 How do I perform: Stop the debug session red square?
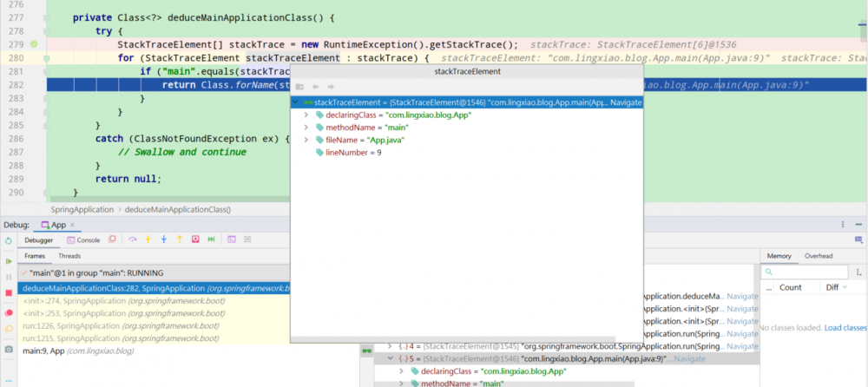click(x=9, y=293)
